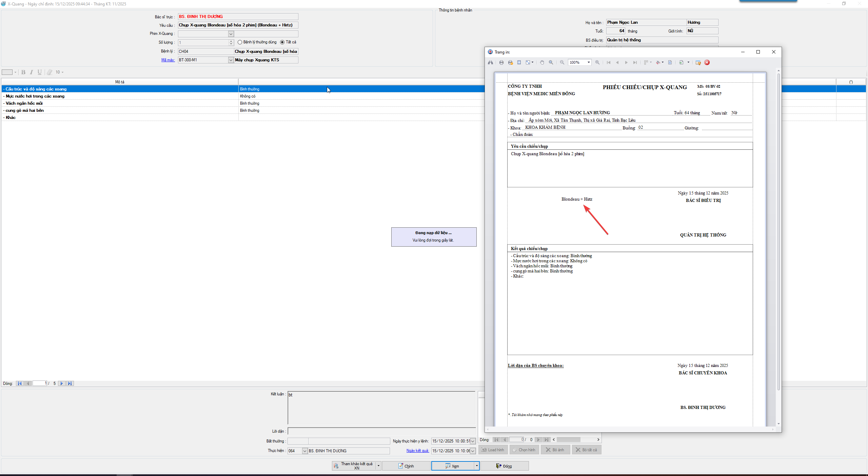Click the Zoom Out magnifier icon

tap(562, 62)
